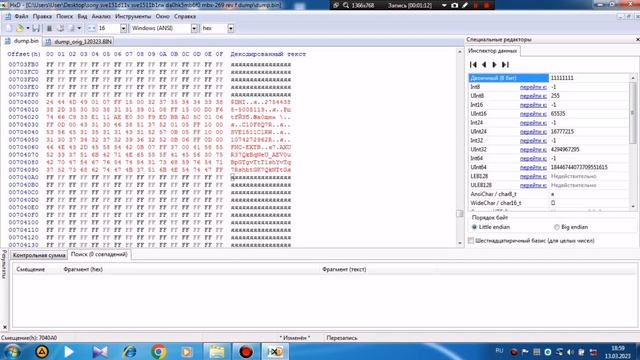Click the data inspector scrollbar thumb

tap(633, 112)
